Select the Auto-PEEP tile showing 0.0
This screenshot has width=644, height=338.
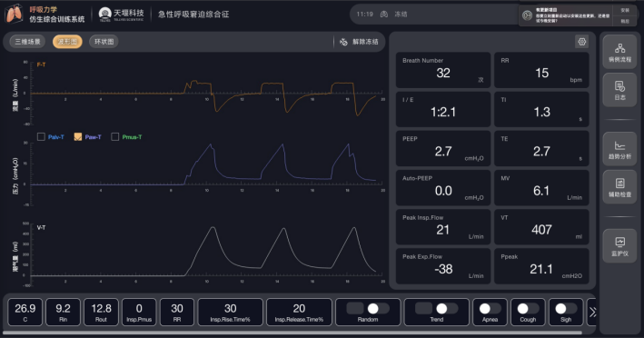443,188
